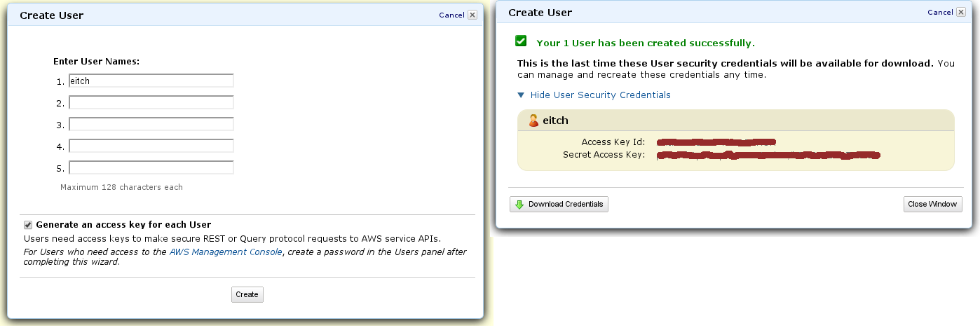Toggle Generate an access key checkbox
The image size is (980, 330).
click(28, 225)
